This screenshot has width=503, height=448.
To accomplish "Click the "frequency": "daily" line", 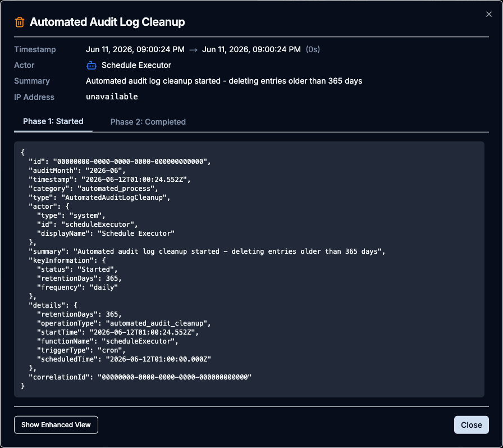I will (x=77, y=287).
